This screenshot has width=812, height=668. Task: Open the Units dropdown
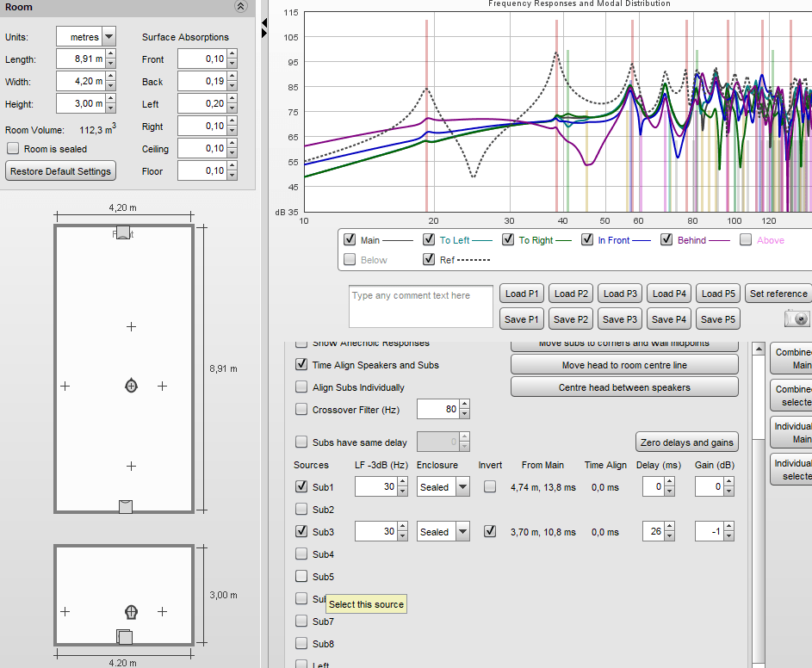[x=108, y=37]
